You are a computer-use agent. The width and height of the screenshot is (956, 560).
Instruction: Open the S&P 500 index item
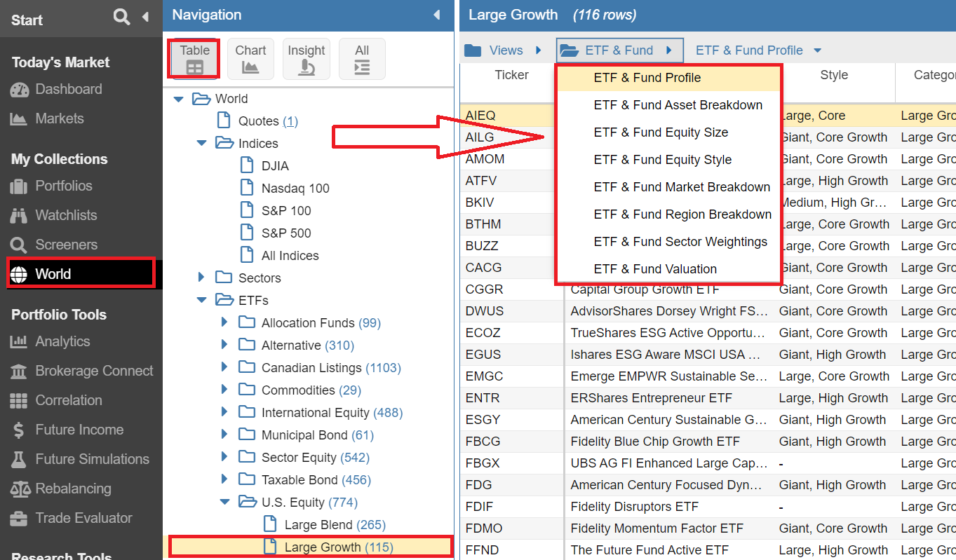click(x=285, y=233)
